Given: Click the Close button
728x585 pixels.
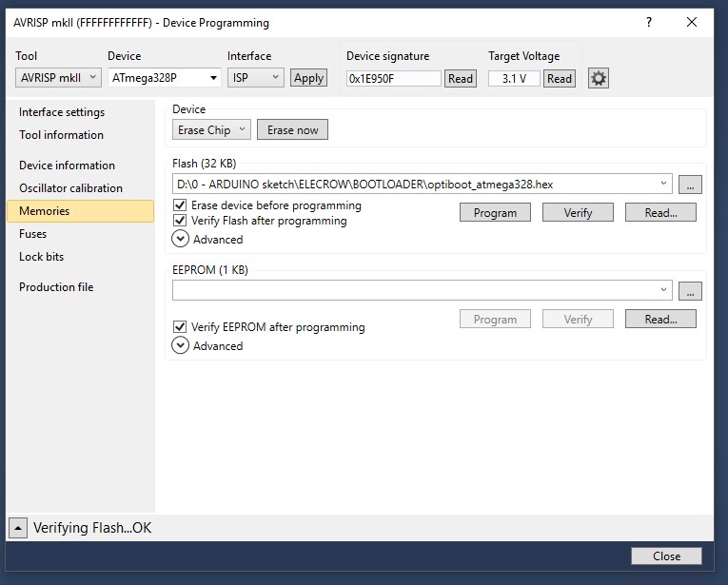Looking at the screenshot, I should (x=666, y=556).
